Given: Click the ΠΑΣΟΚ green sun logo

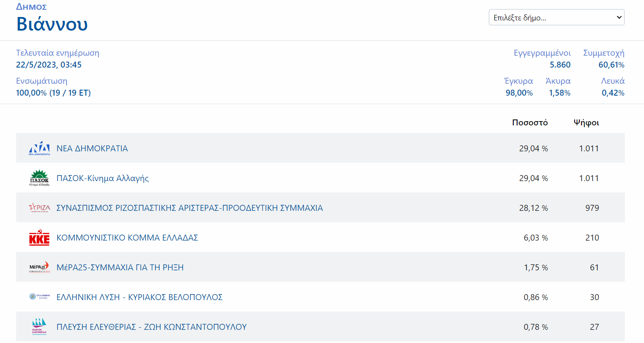Looking at the screenshot, I should coord(39,178).
